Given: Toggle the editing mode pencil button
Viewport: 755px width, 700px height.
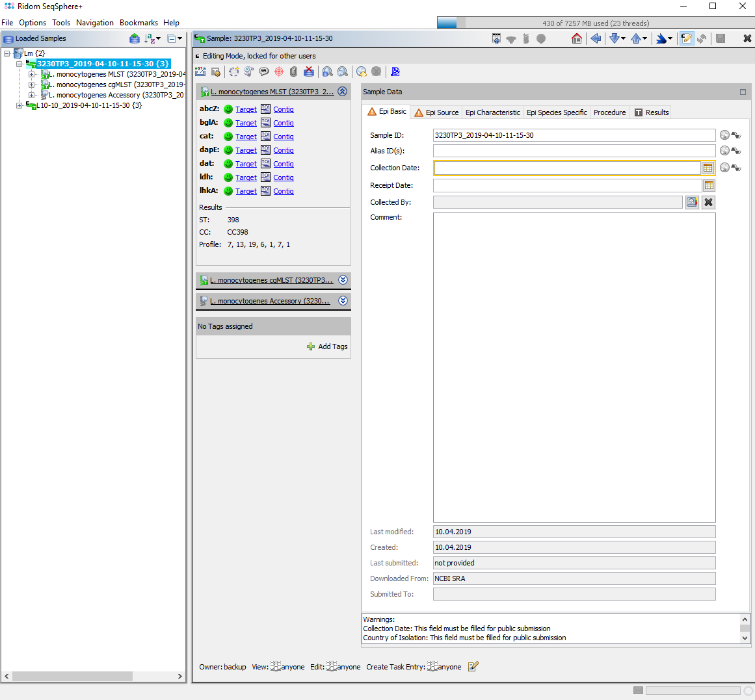Looking at the screenshot, I should pos(686,39).
